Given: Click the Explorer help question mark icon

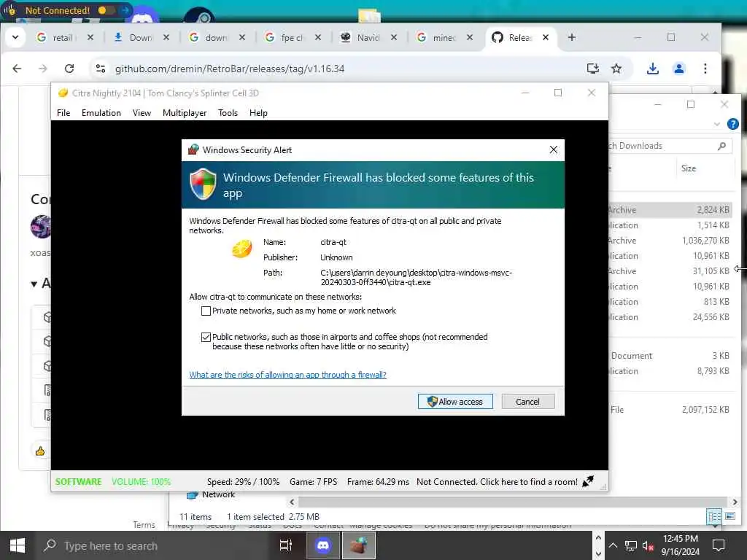Looking at the screenshot, I should [x=732, y=124].
